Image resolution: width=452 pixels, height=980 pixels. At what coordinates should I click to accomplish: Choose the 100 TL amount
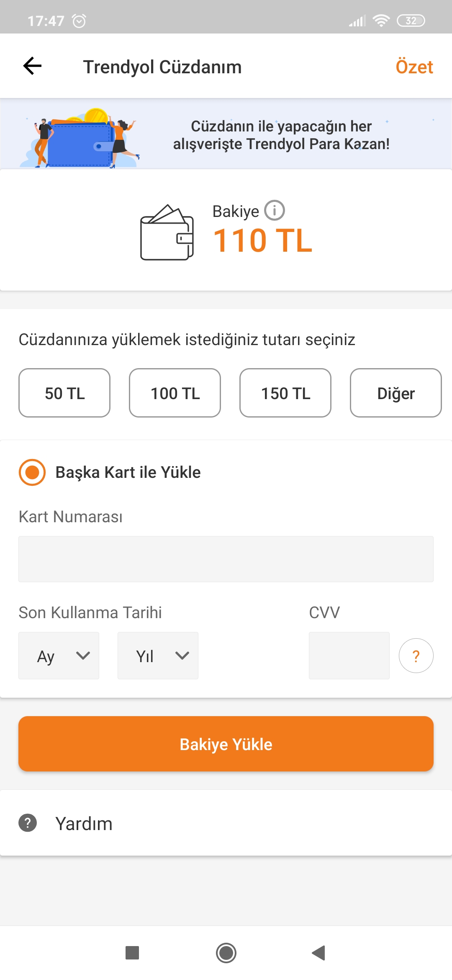(175, 393)
